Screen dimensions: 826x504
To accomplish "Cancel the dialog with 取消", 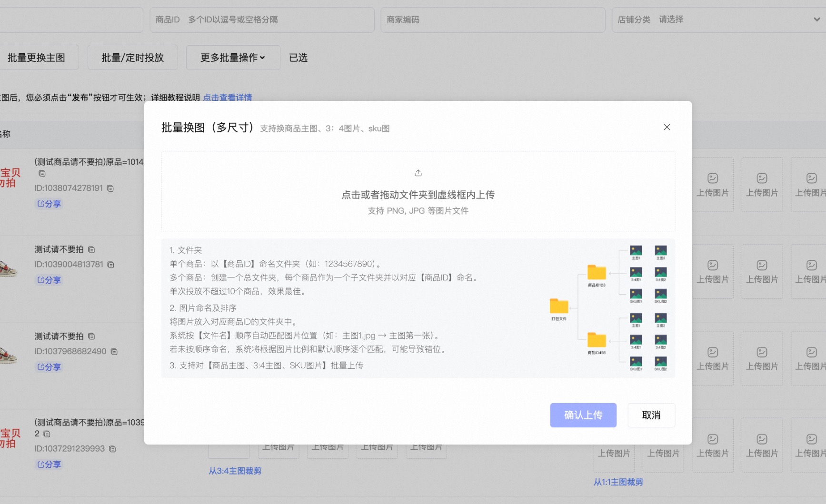I will pyautogui.click(x=651, y=415).
